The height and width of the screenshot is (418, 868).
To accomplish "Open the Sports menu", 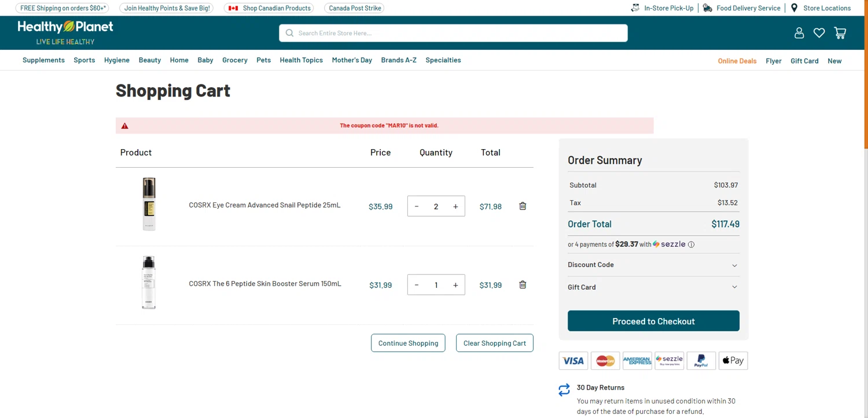I will tap(84, 60).
